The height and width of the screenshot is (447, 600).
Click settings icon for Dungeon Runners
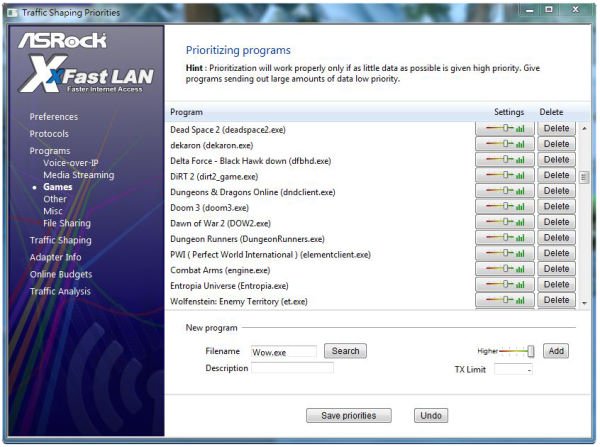point(505,238)
